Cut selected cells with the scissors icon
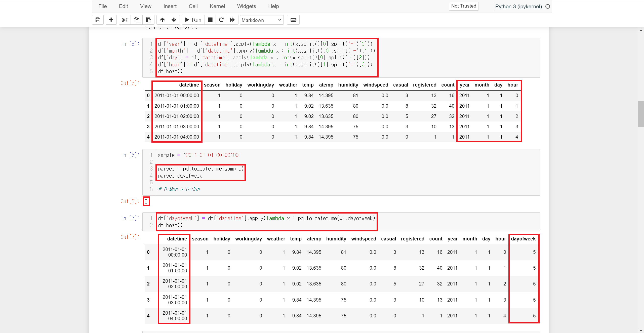Image resolution: width=644 pixels, height=333 pixels. [125, 20]
